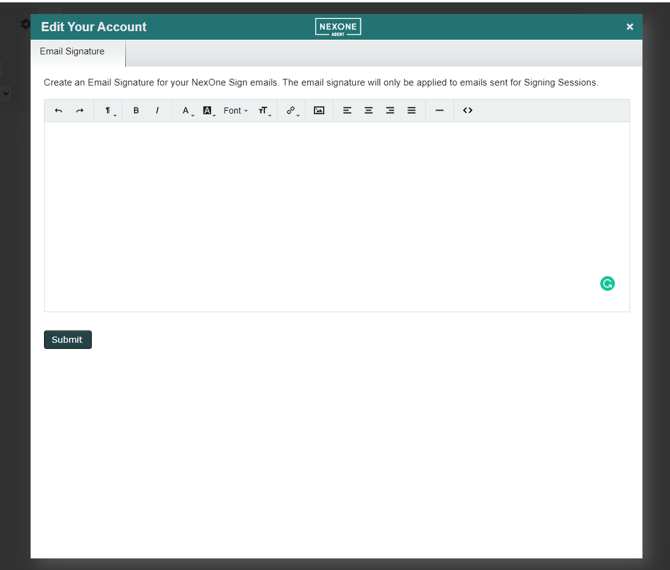Screen dimensions: 670x570
Task: Open the background highlight color picker
Action: point(208,111)
